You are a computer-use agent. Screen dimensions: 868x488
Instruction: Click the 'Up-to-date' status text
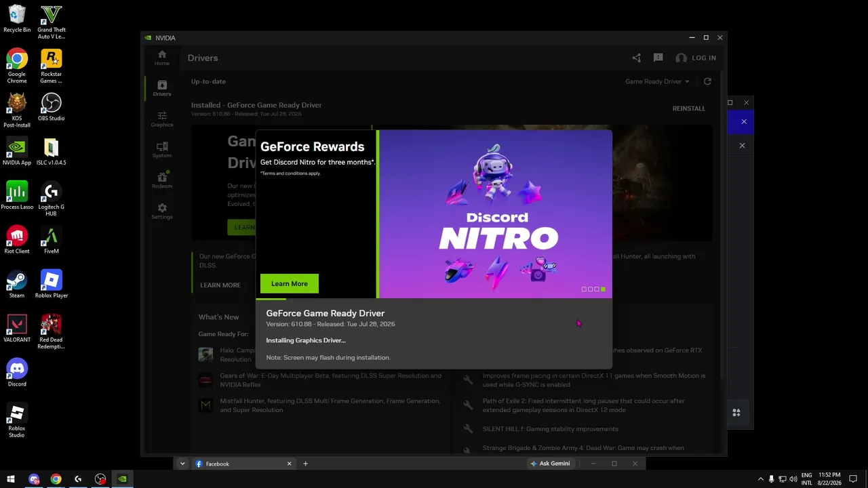[x=208, y=81]
